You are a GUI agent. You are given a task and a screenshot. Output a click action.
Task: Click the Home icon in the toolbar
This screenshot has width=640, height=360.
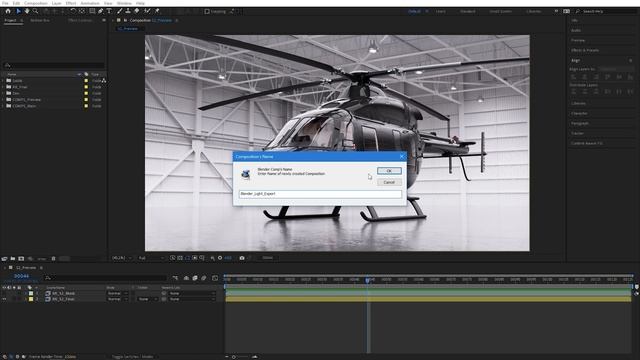click(x=8, y=11)
